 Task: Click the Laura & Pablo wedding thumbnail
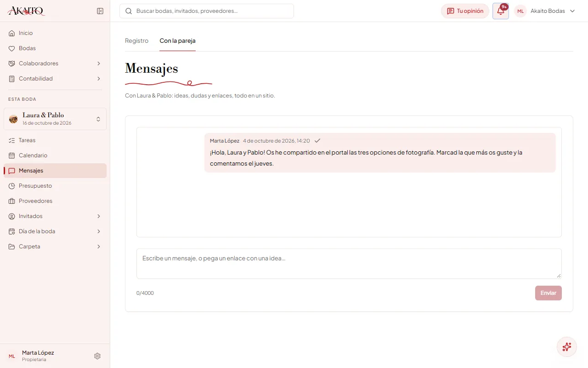pos(13,119)
